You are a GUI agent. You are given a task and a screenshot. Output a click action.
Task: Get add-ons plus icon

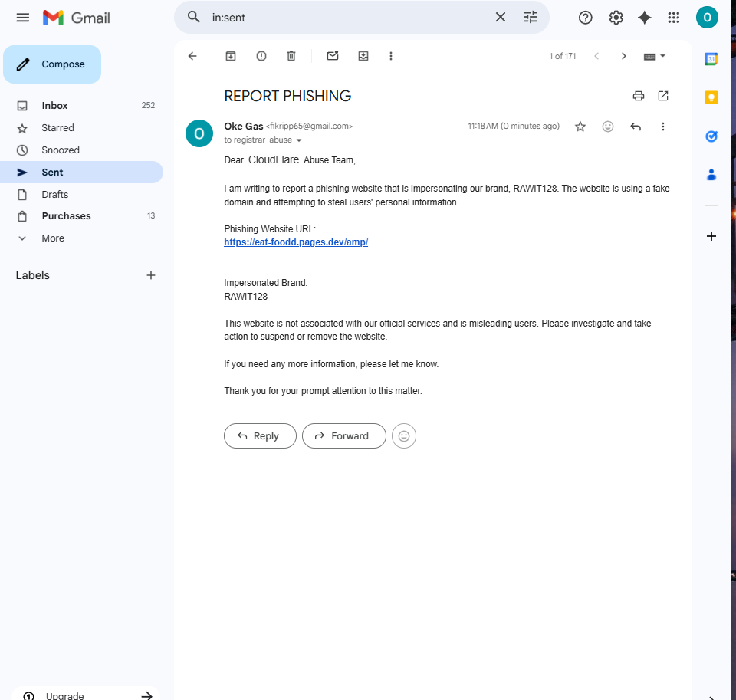pos(711,236)
